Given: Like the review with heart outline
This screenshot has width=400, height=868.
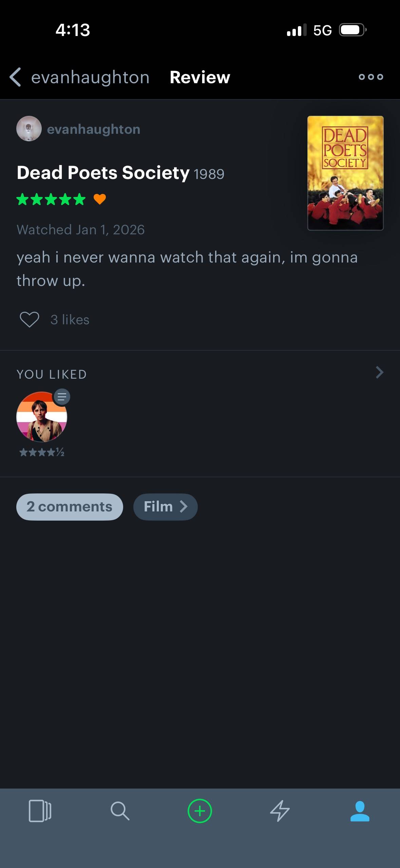Looking at the screenshot, I should tap(30, 320).
